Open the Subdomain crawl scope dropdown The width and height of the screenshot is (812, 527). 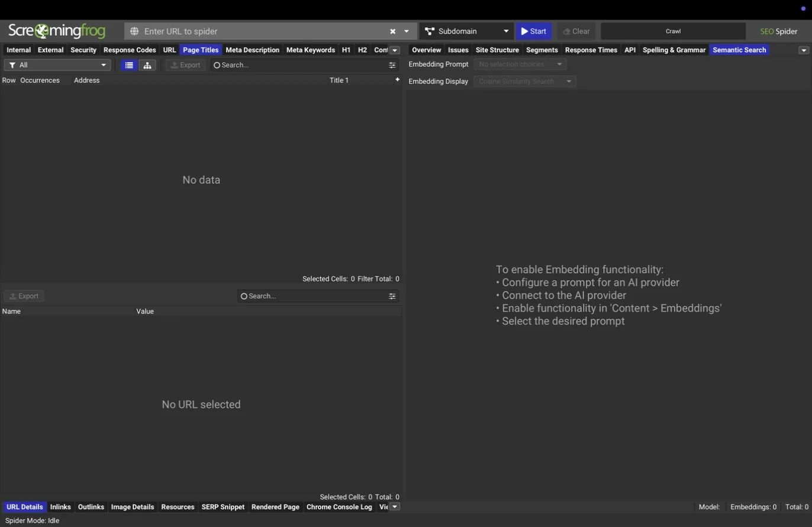[x=466, y=31]
